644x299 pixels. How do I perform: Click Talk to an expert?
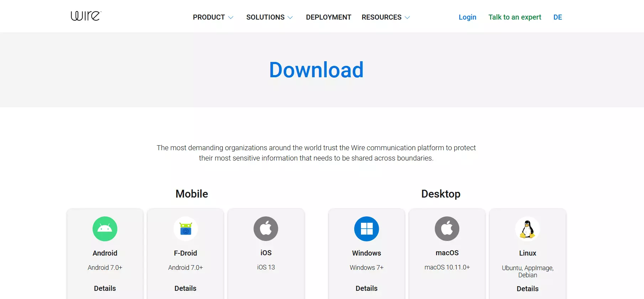[515, 17]
